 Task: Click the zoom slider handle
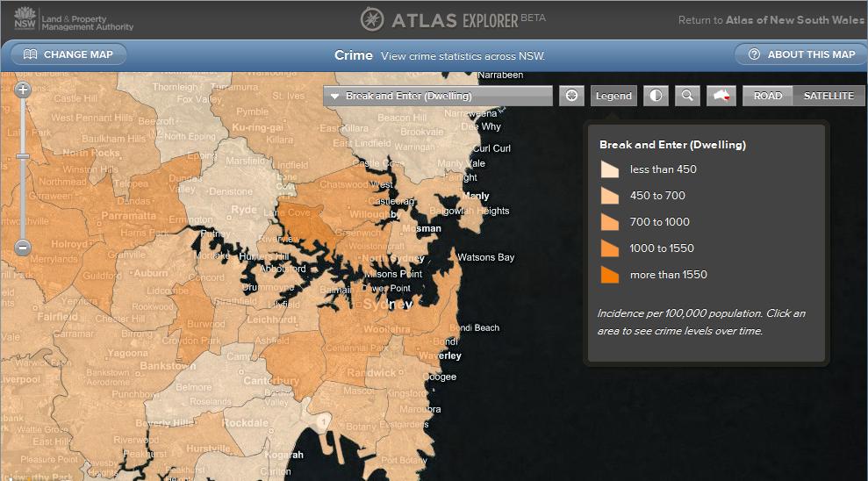(x=23, y=156)
